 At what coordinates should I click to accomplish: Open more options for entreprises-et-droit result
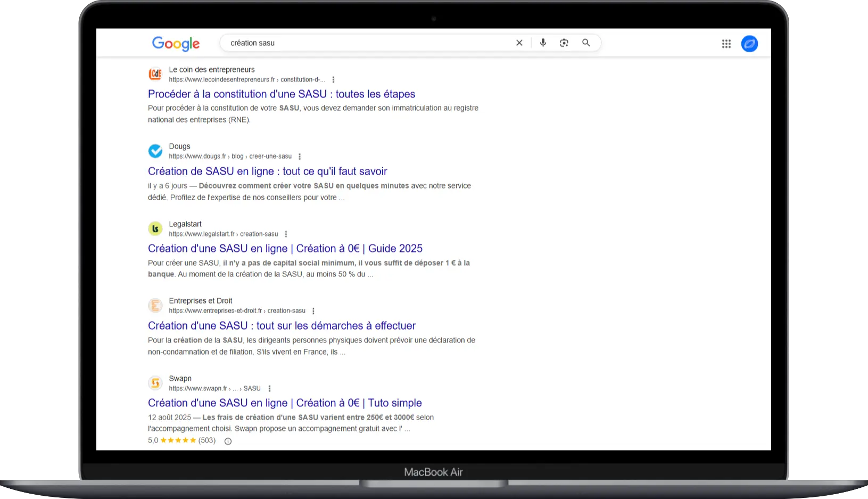pyautogui.click(x=313, y=311)
